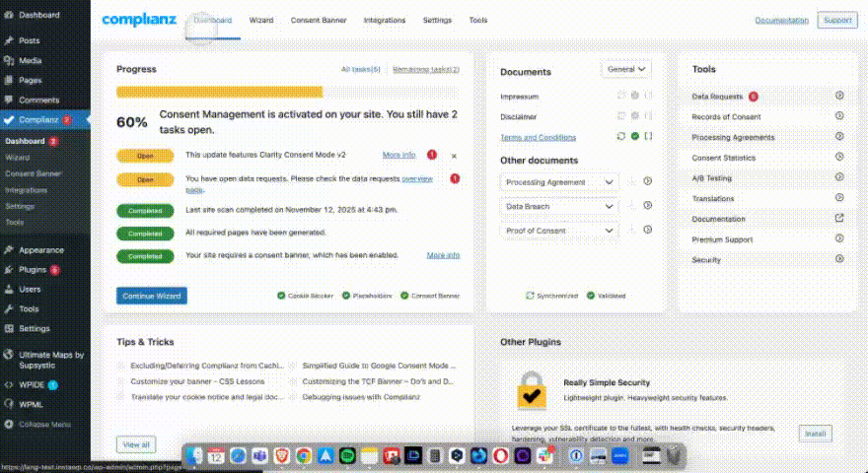Open Data Requests arrow icon in Tools
Screen dimensions: 868x473
(x=839, y=96)
